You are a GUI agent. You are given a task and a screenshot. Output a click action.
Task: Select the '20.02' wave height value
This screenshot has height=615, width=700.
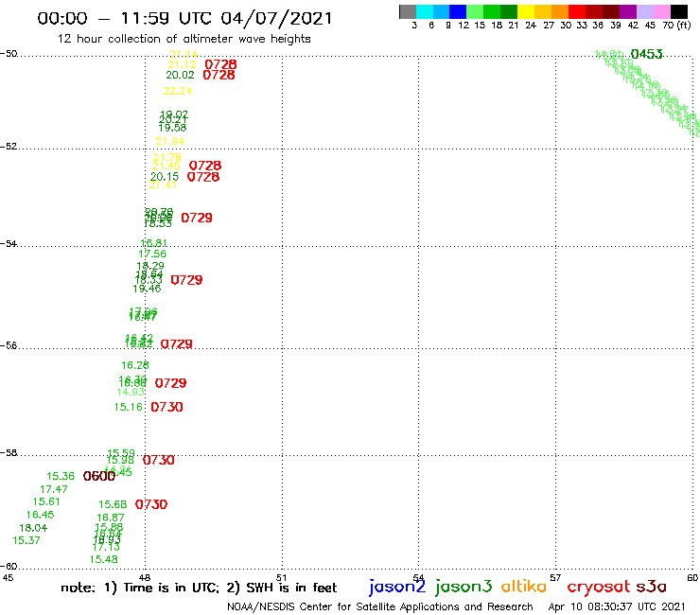click(180, 75)
